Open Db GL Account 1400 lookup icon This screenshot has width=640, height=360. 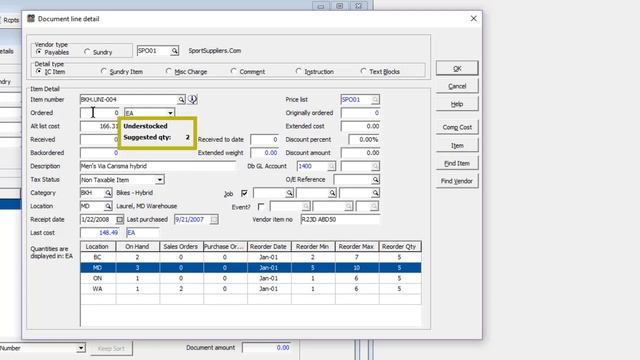[331, 166]
